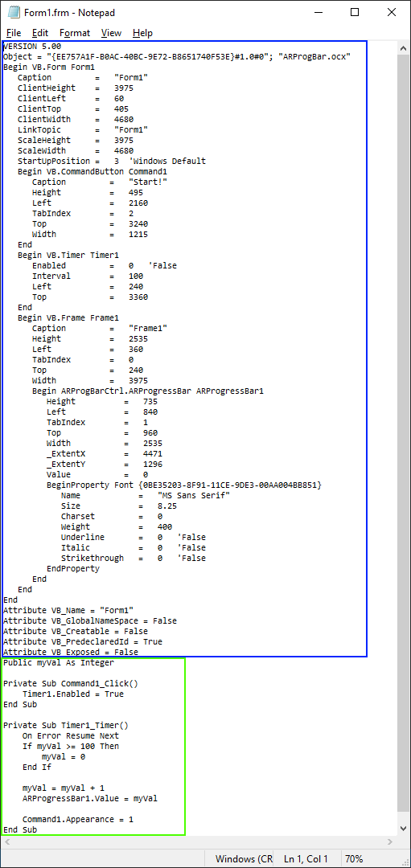The height and width of the screenshot is (868, 411).
Task: Click the LinkTopic = "Form1" line
Action: (83, 130)
